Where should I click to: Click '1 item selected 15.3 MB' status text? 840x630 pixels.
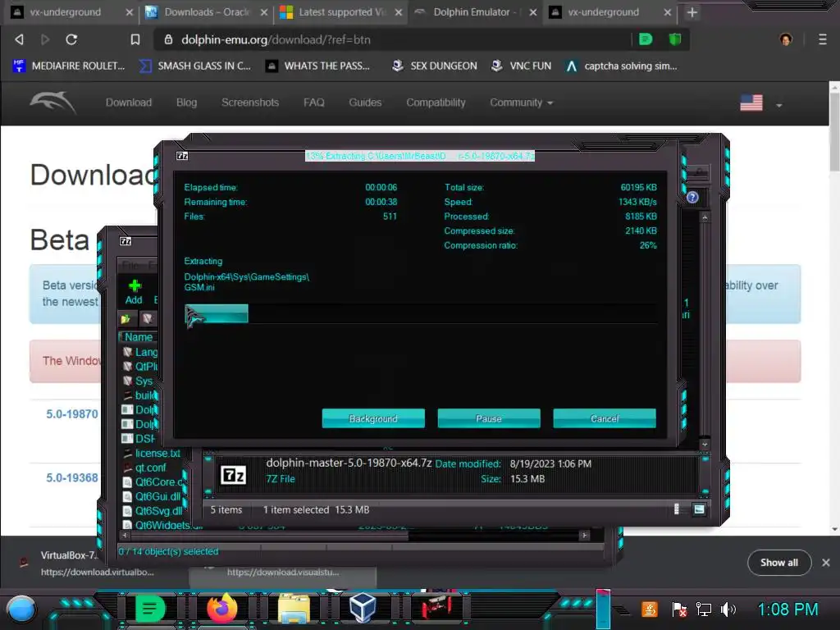point(316,510)
